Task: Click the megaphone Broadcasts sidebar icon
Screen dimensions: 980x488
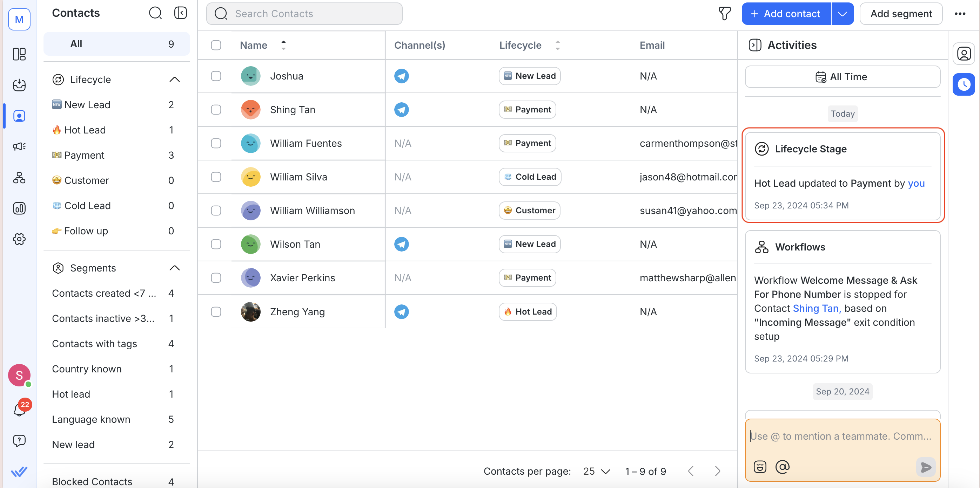Action: (19, 146)
